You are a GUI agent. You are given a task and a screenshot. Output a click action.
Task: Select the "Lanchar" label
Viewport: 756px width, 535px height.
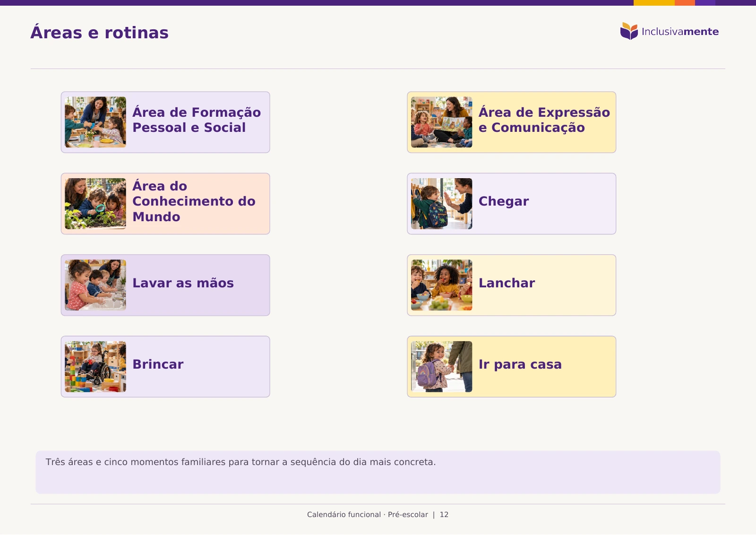(507, 283)
